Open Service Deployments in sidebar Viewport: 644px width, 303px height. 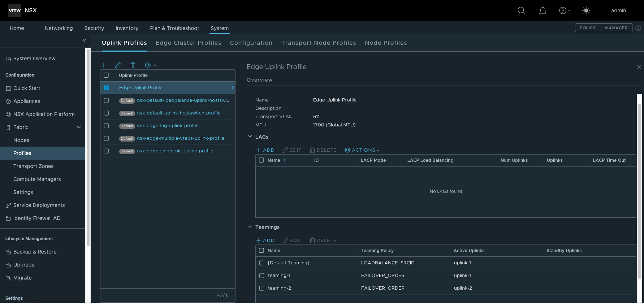tap(39, 205)
